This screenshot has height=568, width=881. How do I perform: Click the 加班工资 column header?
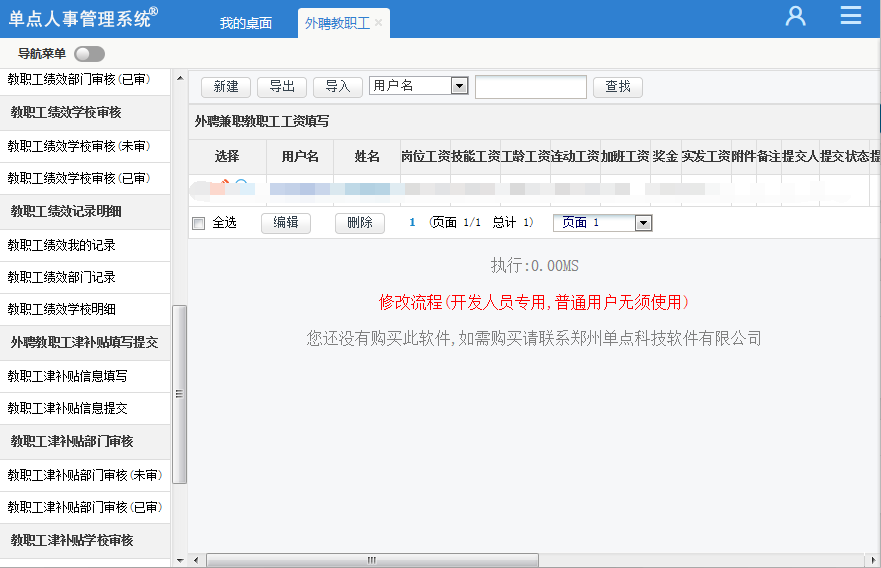[625, 157]
